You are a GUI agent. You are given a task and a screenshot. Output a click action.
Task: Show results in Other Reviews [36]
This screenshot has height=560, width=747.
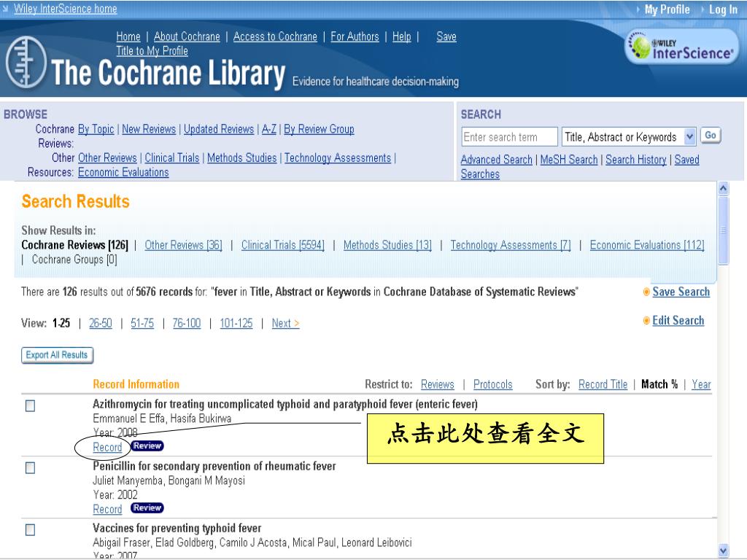[x=183, y=245]
